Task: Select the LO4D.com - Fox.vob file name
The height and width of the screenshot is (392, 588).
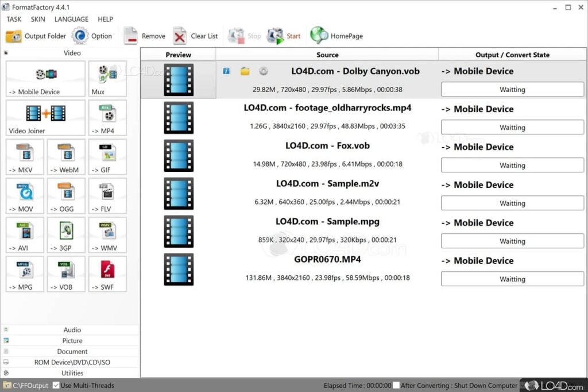Action: [327, 145]
